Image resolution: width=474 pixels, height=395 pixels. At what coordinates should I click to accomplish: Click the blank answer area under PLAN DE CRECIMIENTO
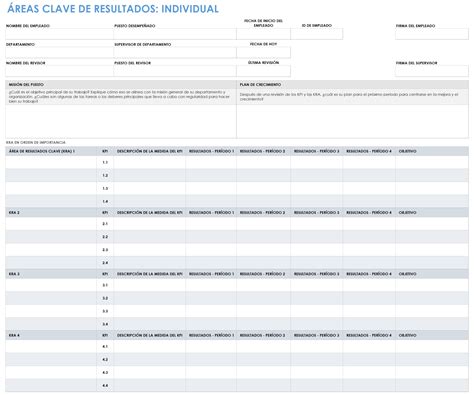pos(352,121)
